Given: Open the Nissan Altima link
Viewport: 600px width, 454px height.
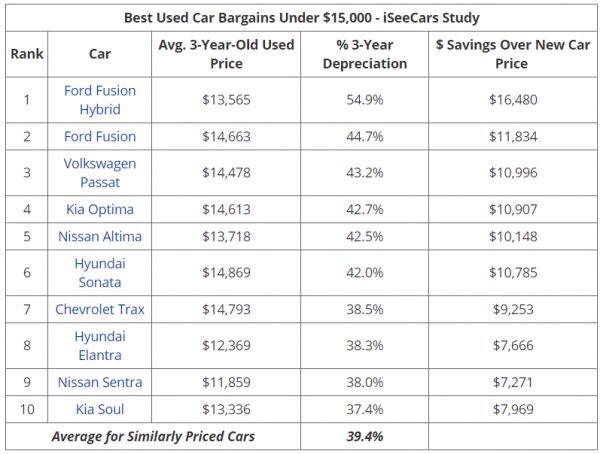Looking at the screenshot, I should (x=100, y=236).
